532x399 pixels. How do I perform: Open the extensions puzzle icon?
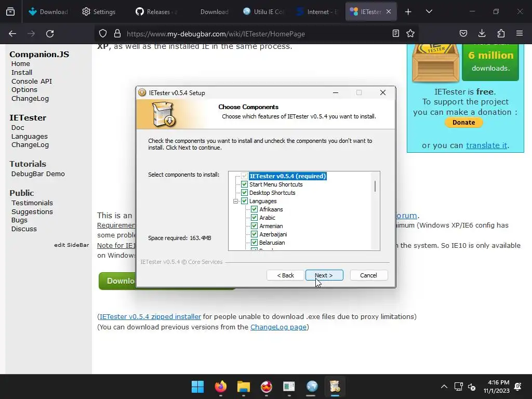click(501, 33)
